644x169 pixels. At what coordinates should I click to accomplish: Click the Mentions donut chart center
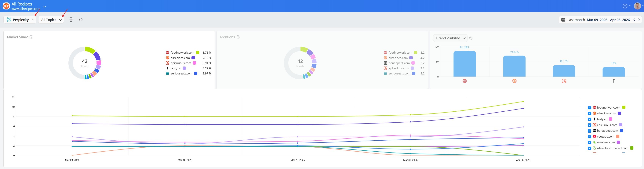(x=300, y=63)
